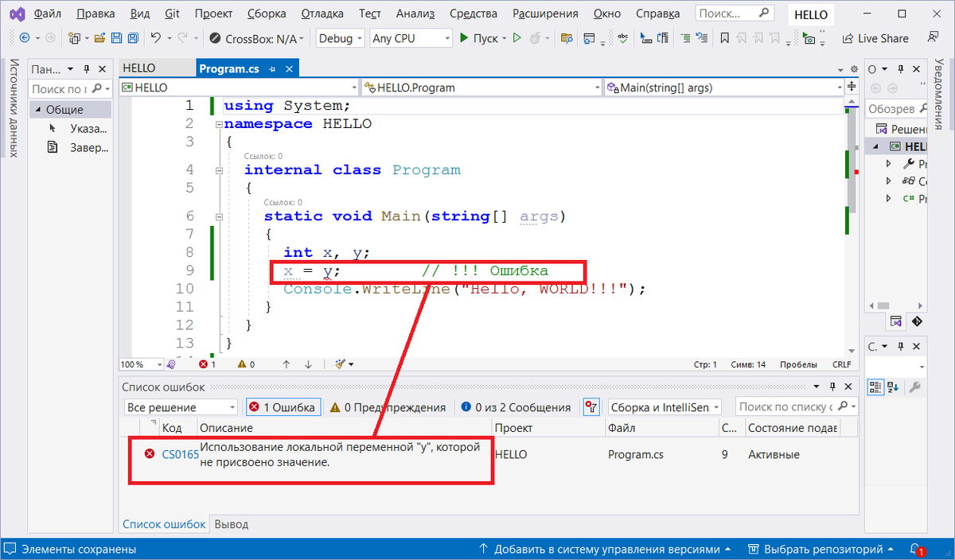Click the CRLF line ending indicator
This screenshot has height=560, width=955.
(x=841, y=364)
